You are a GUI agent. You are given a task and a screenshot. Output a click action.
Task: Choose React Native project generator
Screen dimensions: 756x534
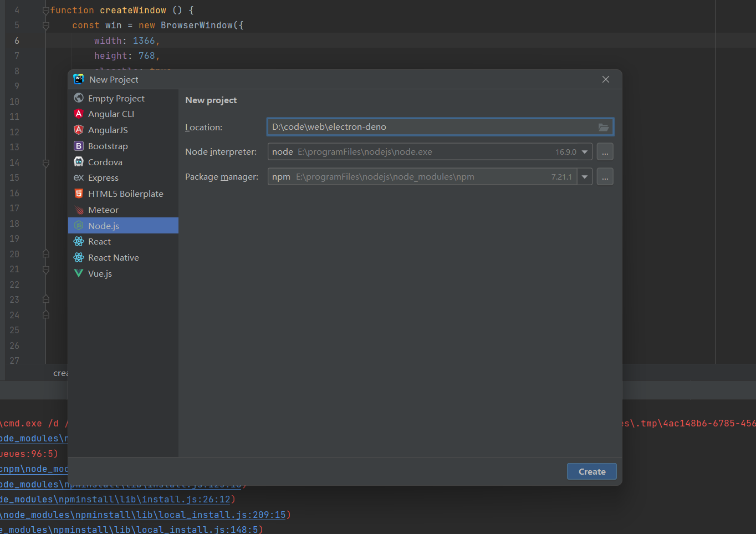[x=123, y=257]
